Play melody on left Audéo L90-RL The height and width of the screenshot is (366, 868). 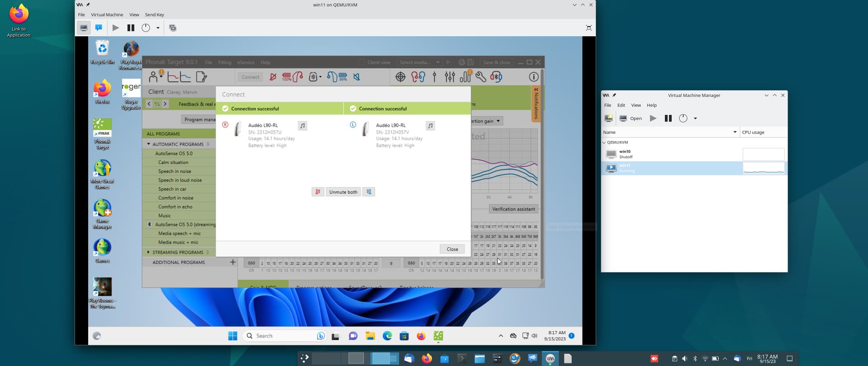tap(430, 126)
